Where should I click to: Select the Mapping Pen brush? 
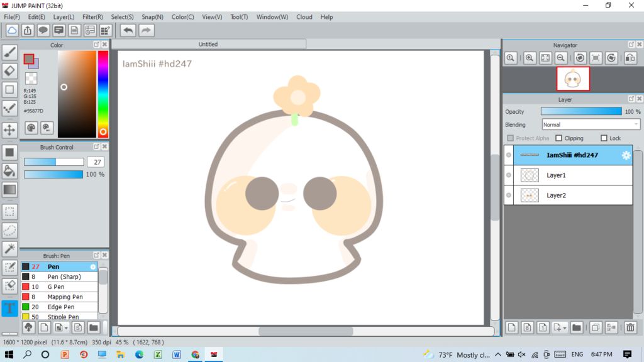point(59,297)
